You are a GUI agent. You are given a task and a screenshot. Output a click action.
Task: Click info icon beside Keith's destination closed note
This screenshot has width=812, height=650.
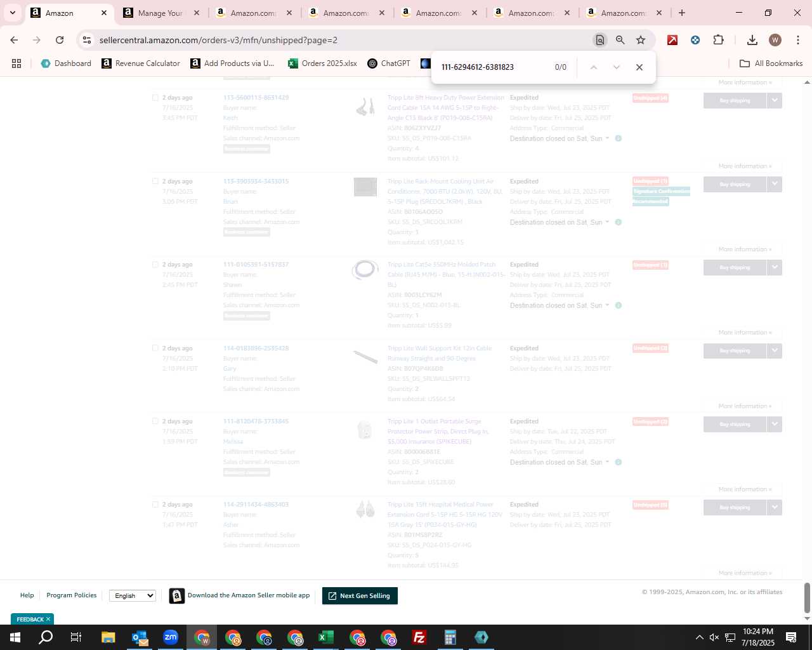tap(619, 138)
